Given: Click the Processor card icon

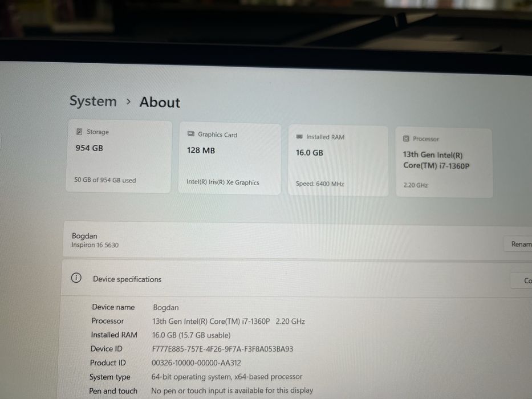Looking at the screenshot, I should pyautogui.click(x=406, y=139).
